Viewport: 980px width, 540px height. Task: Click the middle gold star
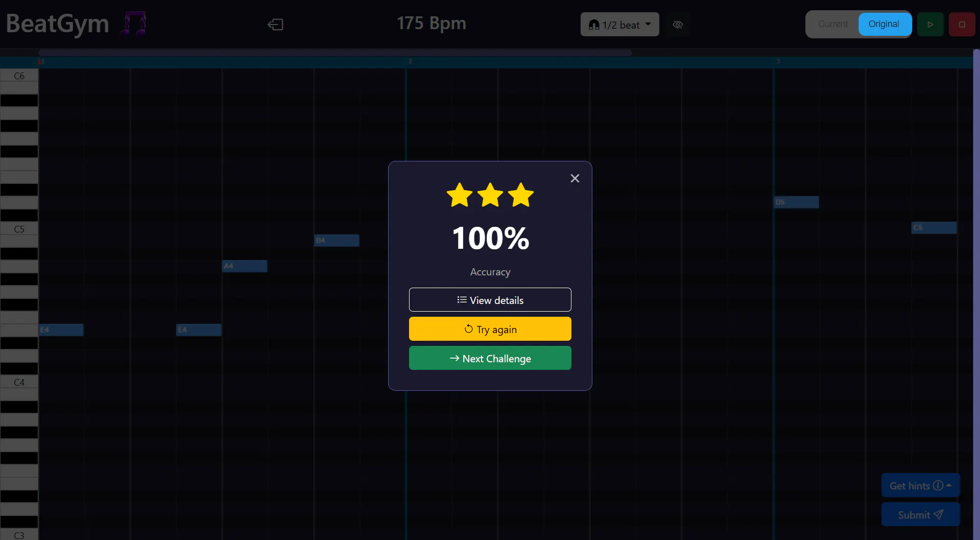tap(490, 195)
